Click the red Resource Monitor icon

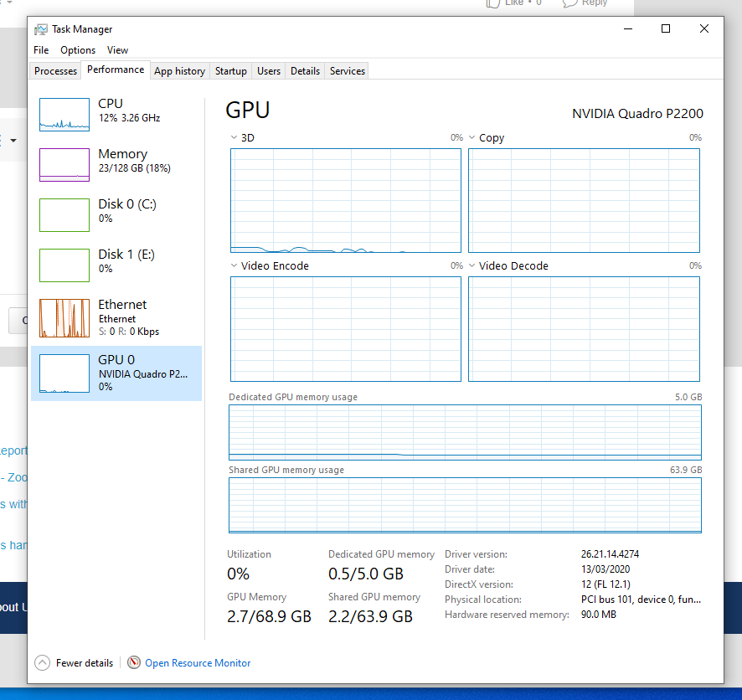click(x=134, y=662)
